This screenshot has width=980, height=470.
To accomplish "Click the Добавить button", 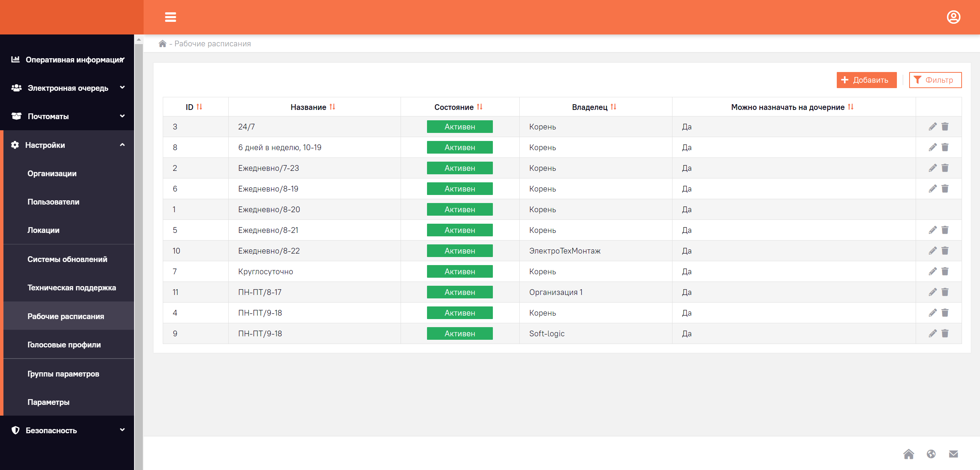I will 866,80.
